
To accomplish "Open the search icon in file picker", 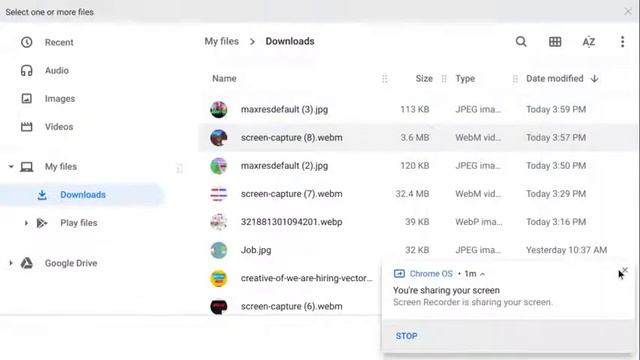I will point(521,42).
